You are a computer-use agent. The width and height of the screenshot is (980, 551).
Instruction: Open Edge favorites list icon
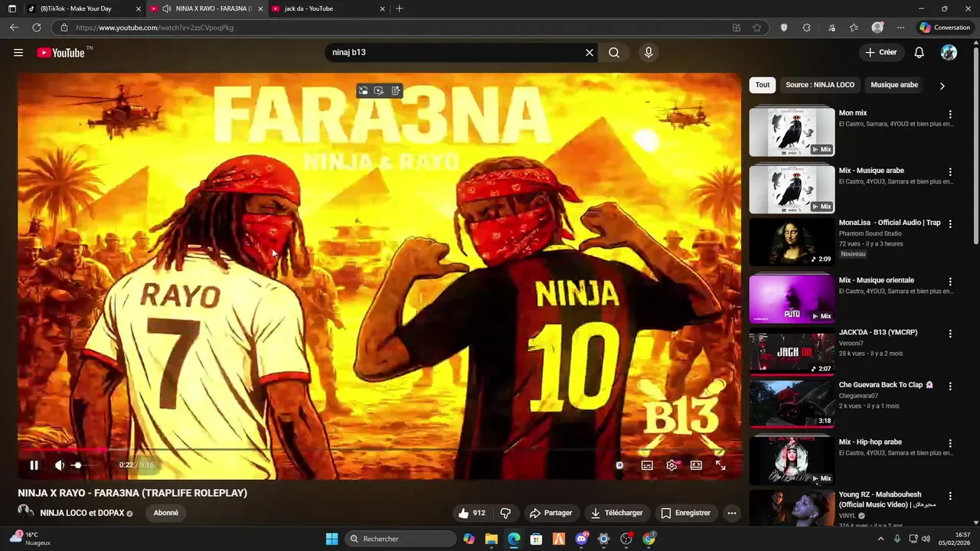pyautogui.click(x=854, y=28)
